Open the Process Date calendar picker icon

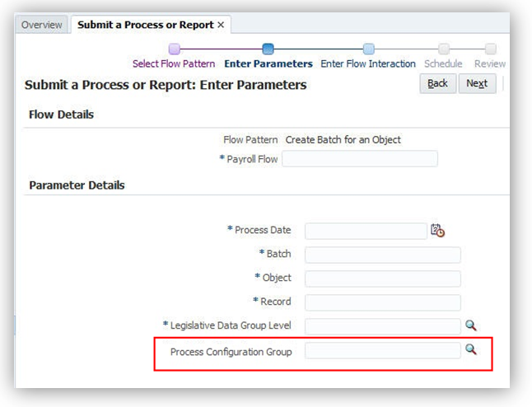[437, 231]
